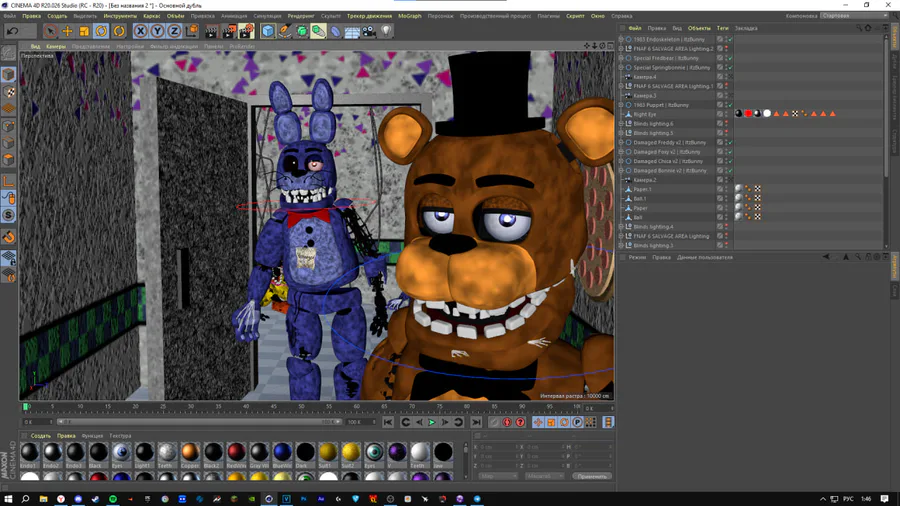Toggle layer box for Камера.4
This screenshot has width=900, height=506.
tap(720, 77)
